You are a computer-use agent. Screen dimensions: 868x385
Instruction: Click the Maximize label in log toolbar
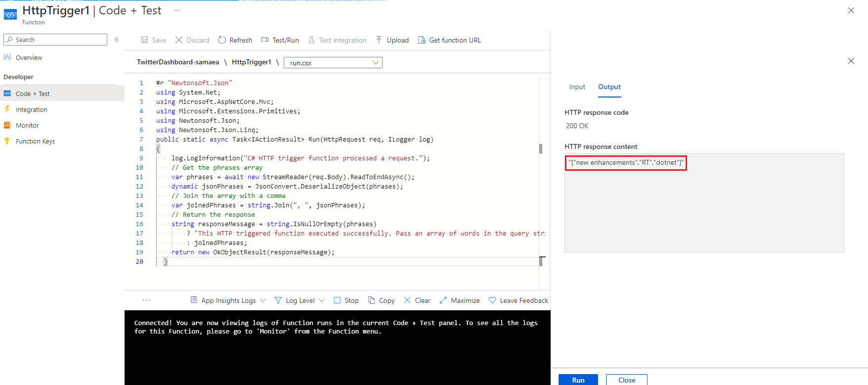[x=465, y=300]
